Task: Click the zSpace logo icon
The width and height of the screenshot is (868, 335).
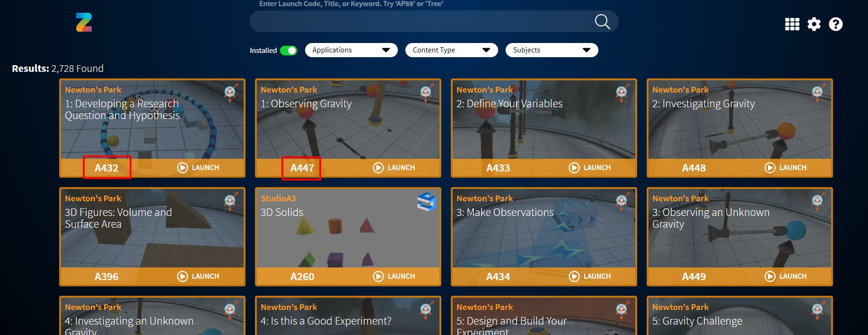Action: click(84, 22)
